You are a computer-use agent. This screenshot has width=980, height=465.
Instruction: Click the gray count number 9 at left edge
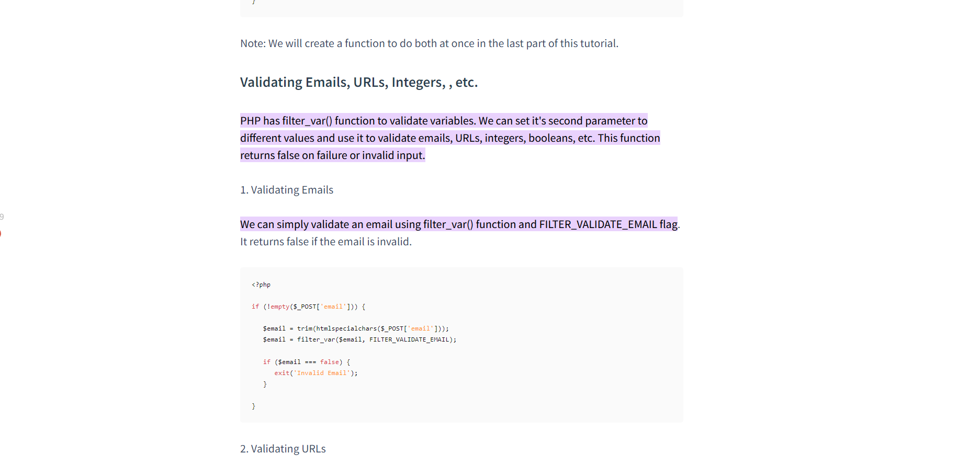(2, 217)
